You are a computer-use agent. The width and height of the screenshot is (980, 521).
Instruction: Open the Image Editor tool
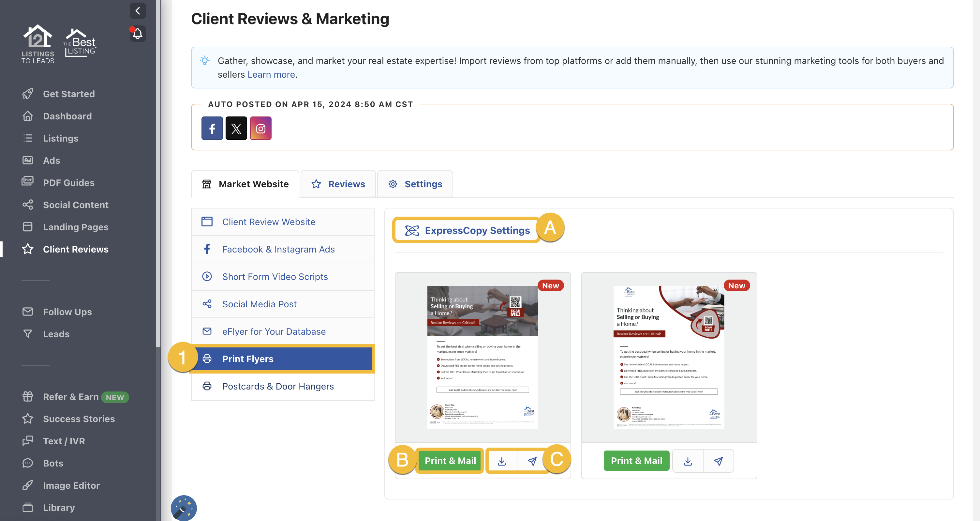(x=71, y=485)
